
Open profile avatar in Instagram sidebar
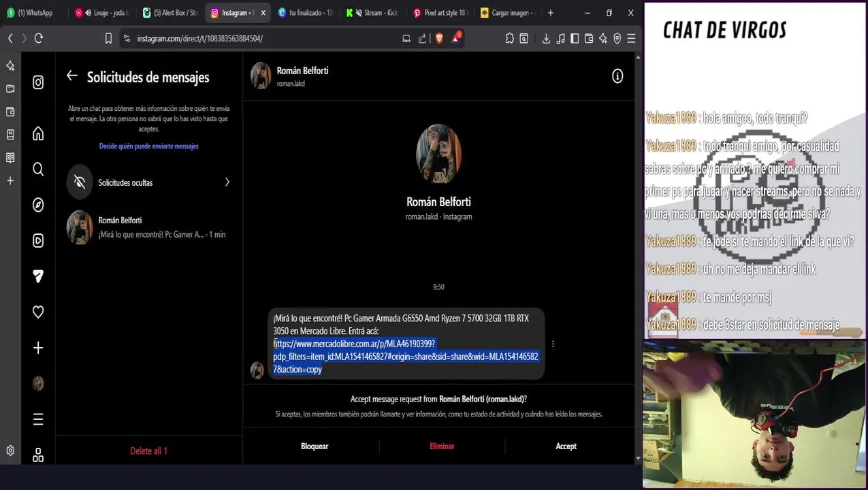(x=38, y=383)
